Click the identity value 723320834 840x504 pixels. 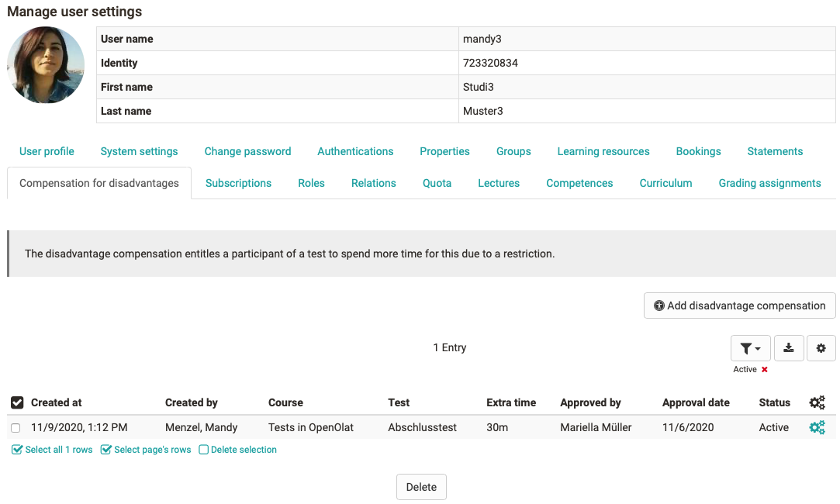coord(490,64)
